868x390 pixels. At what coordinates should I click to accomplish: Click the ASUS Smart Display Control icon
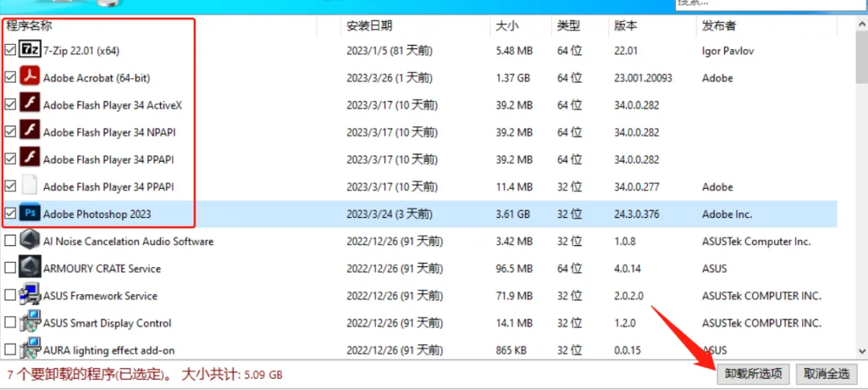tap(30, 322)
